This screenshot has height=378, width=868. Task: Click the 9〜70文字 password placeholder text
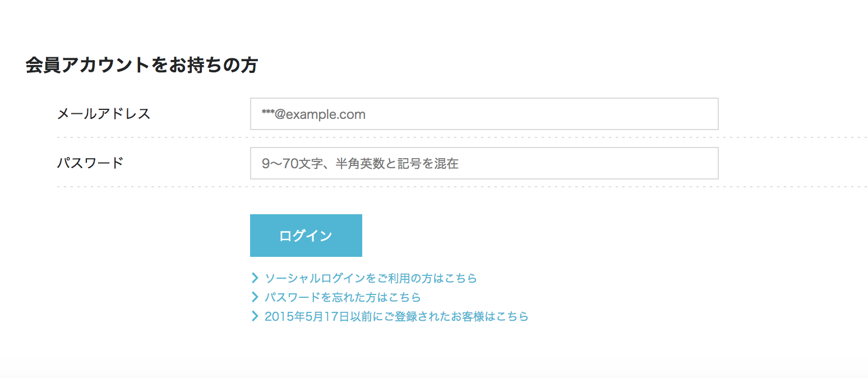(x=360, y=164)
